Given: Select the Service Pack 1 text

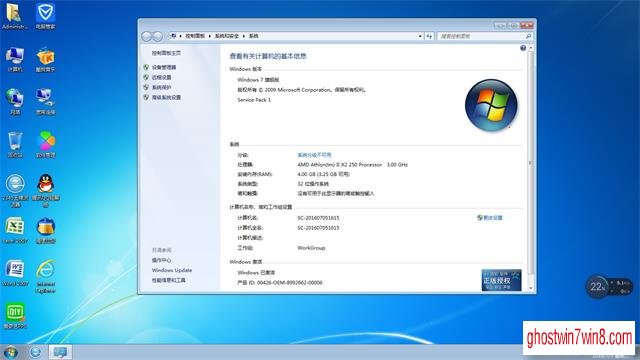Looking at the screenshot, I should click(x=254, y=100).
